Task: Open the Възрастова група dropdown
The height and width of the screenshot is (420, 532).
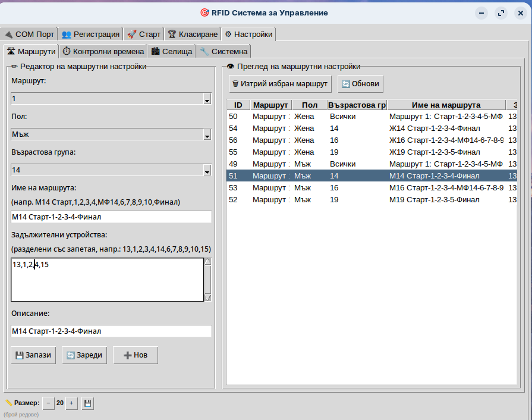Action: 207,171
